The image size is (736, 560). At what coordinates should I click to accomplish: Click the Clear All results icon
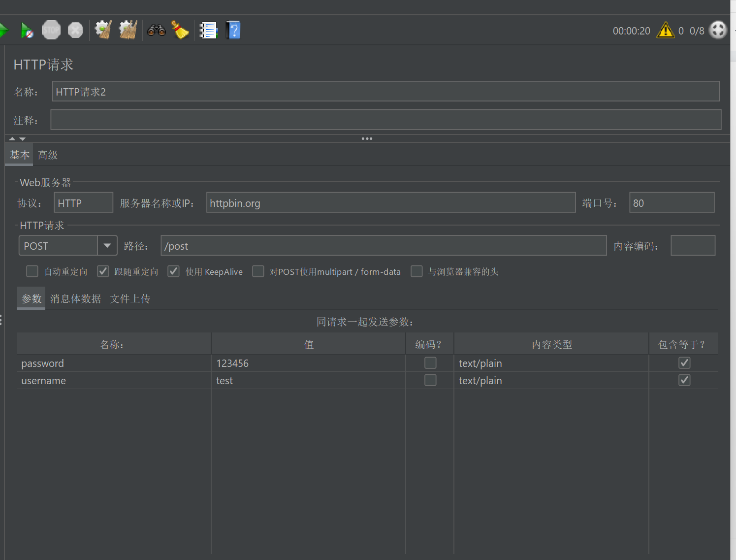click(128, 30)
